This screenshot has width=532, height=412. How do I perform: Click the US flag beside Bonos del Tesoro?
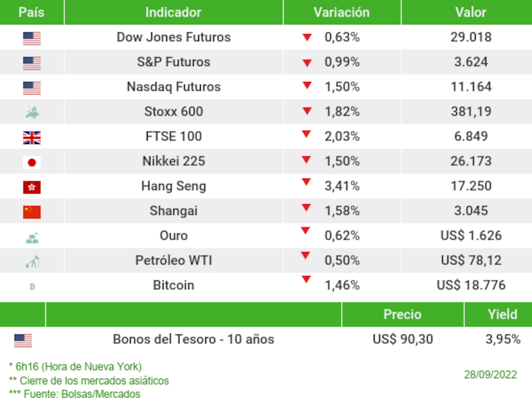tap(23, 340)
